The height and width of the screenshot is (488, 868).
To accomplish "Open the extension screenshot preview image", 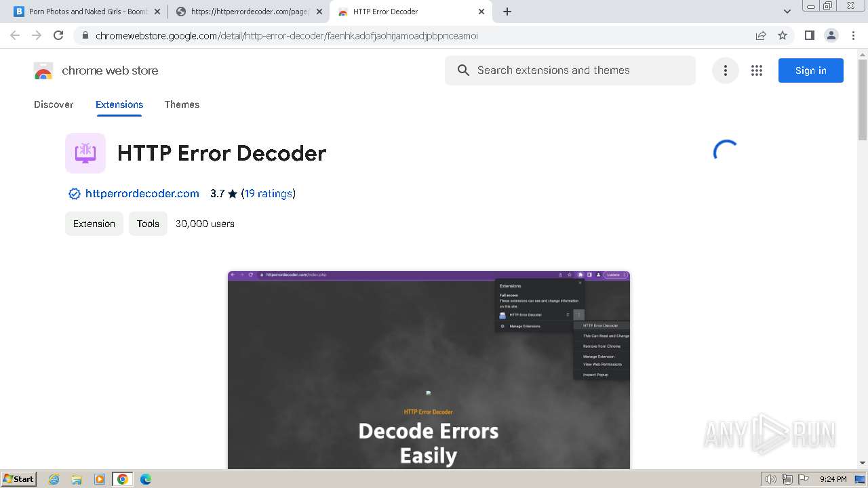I will 429,370.
